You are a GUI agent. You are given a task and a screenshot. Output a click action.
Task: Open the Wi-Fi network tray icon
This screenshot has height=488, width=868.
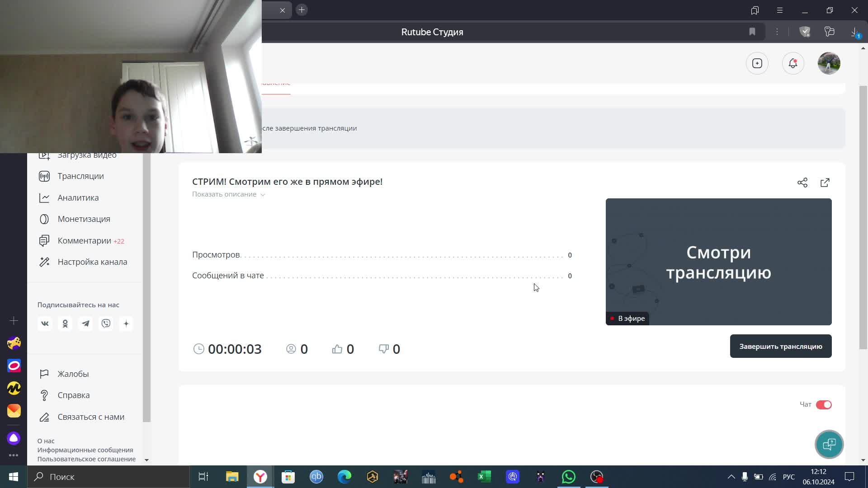click(x=773, y=477)
